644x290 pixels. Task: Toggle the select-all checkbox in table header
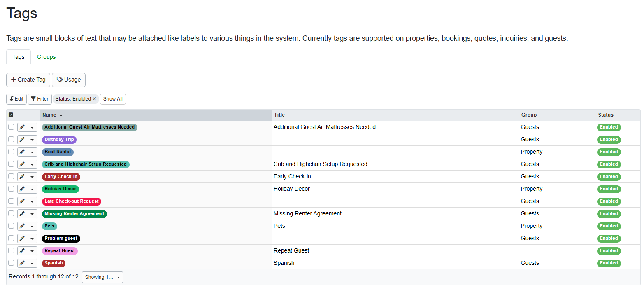[x=11, y=115]
